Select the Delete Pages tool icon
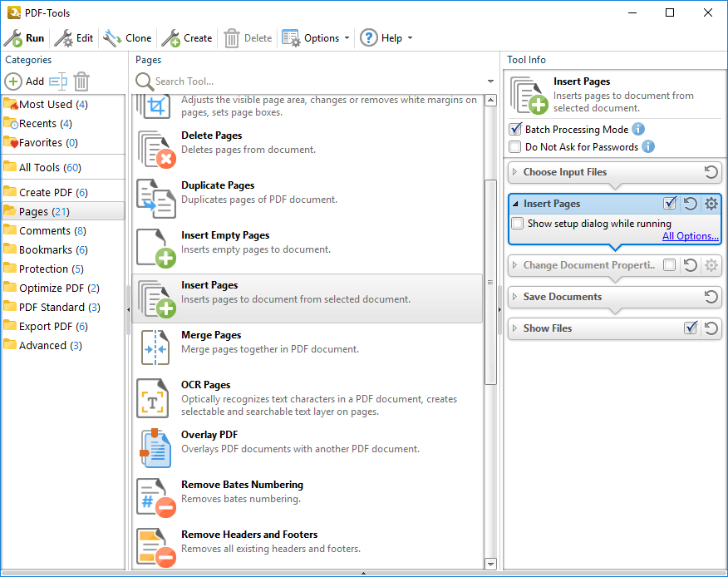The height and width of the screenshot is (577, 728). (156, 149)
